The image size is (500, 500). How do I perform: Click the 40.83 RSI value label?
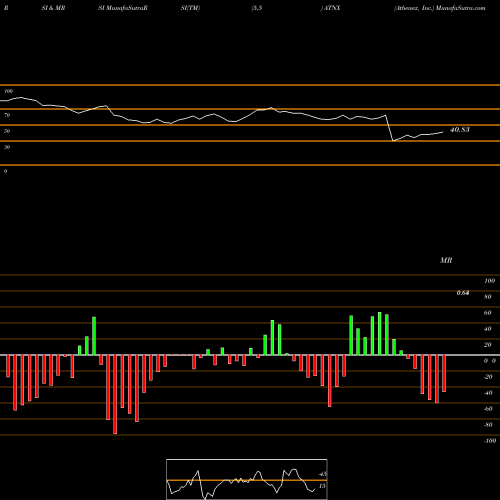point(460,130)
